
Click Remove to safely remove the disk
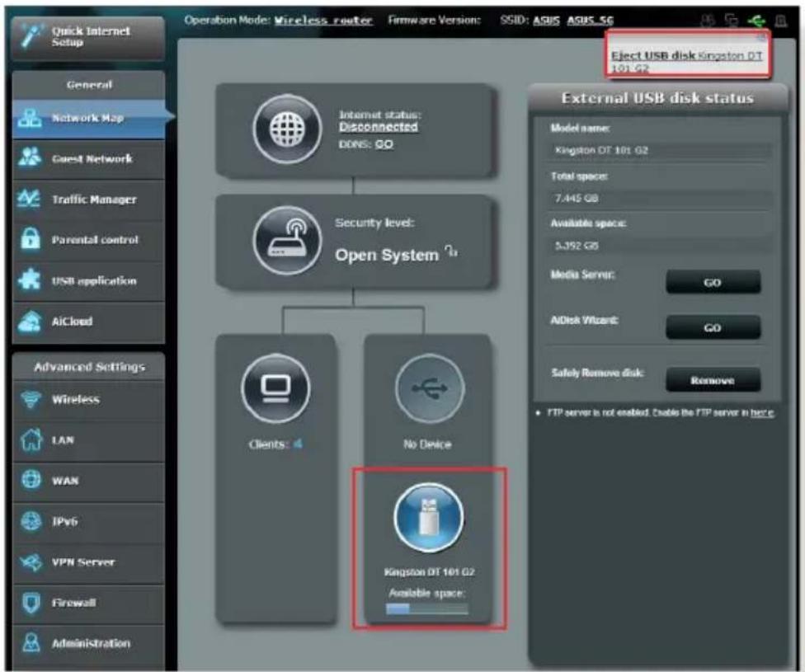(x=713, y=380)
